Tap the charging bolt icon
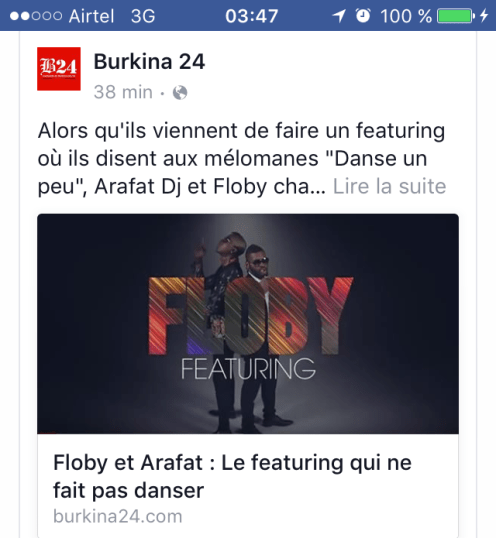This screenshot has width=496, height=538. [484, 15]
